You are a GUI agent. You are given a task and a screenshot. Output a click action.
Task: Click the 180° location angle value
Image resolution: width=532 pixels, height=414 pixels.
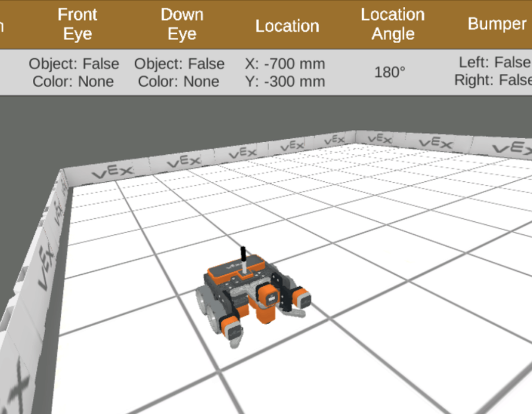(x=390, y=72)
